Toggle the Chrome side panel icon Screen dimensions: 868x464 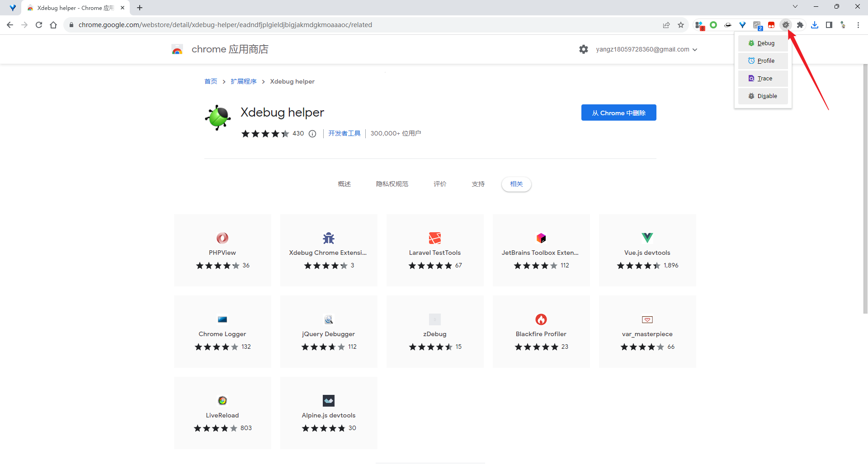click(x=829, y=25)
